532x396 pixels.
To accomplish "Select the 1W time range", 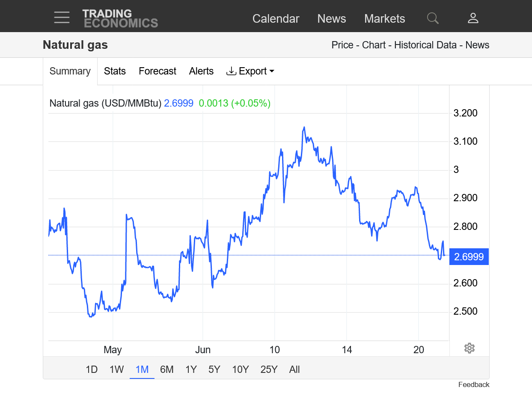I will click(x=117, y=369).
